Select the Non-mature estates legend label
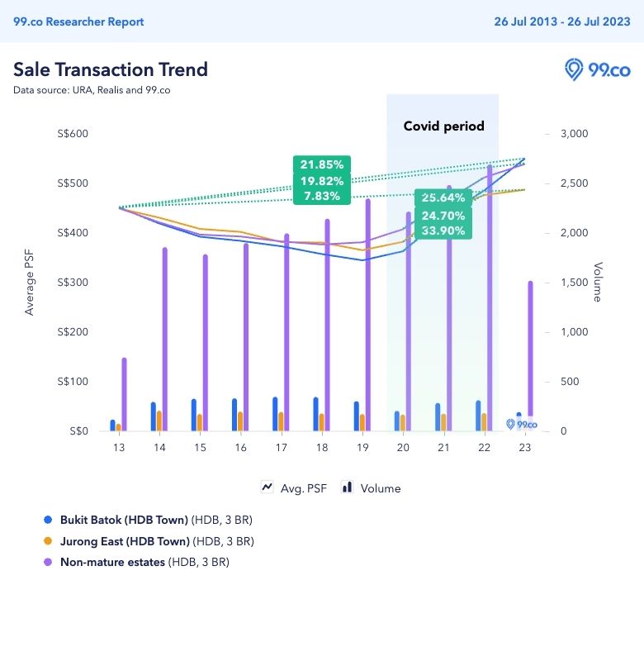This screenshot has width=644, height=661. (144, 563)
